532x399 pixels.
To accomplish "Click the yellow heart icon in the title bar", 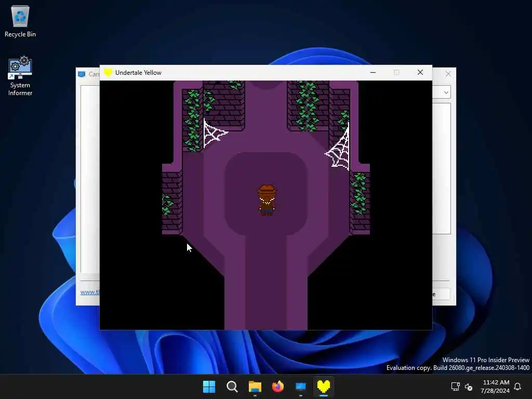I will pos(108,73).
